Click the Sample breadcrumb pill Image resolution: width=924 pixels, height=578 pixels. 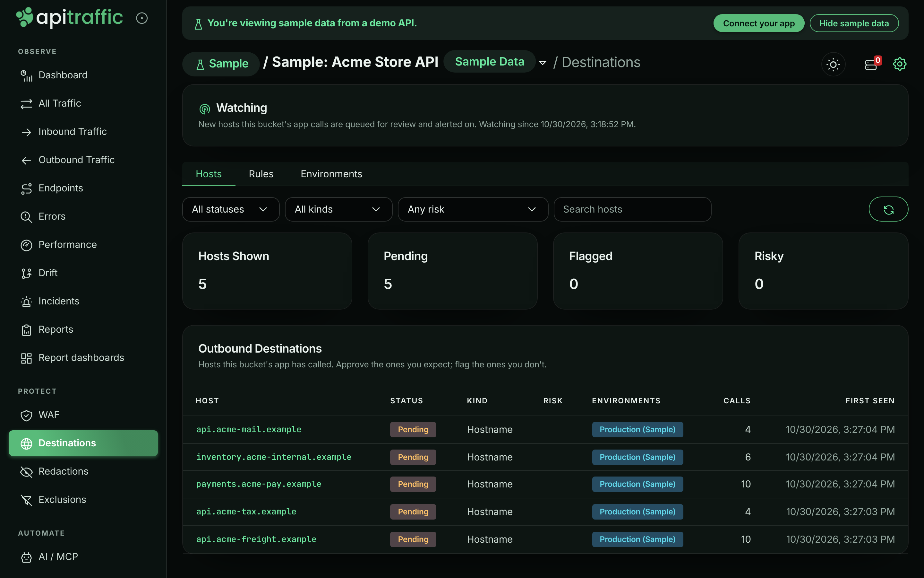(221, 64)
